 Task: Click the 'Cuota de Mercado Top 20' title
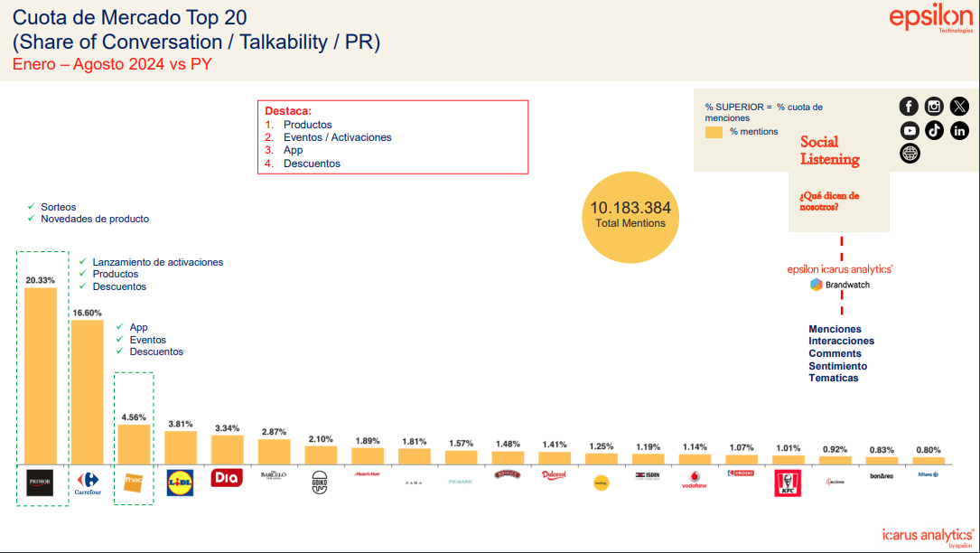pyautogui.click(x=129, y=17)
